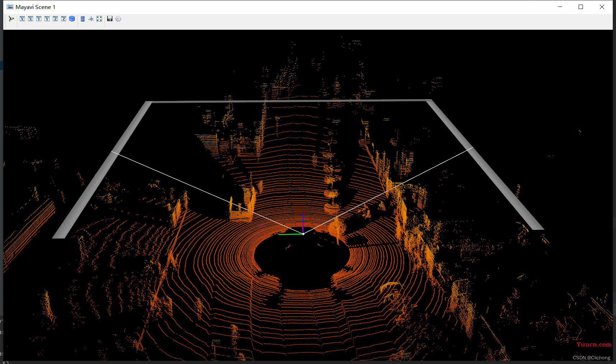This screenshot has height=364, width=616.
Task: Set view along -X axis, first X icon
Action: (22, 19)
